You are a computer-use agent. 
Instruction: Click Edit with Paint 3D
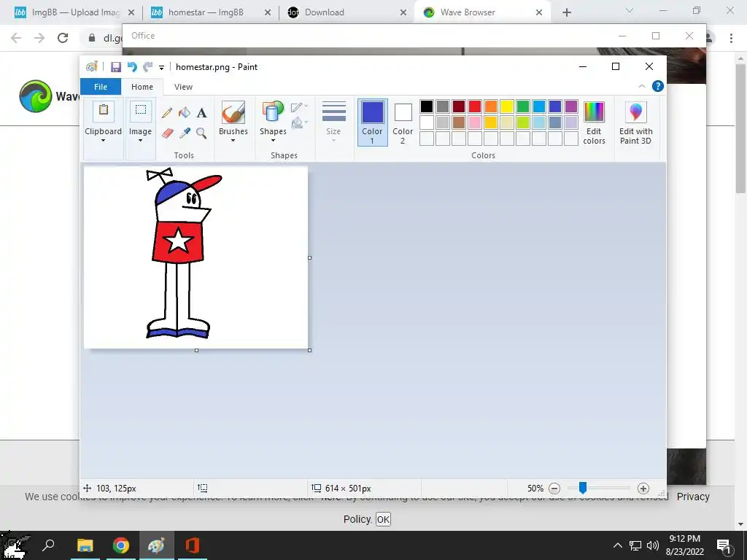(635, 122)
